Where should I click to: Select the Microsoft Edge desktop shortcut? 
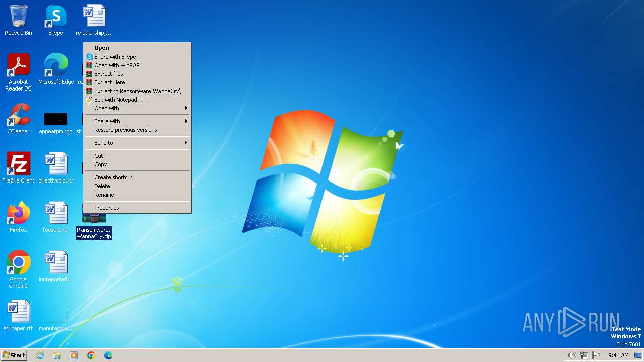click(56, 70)
